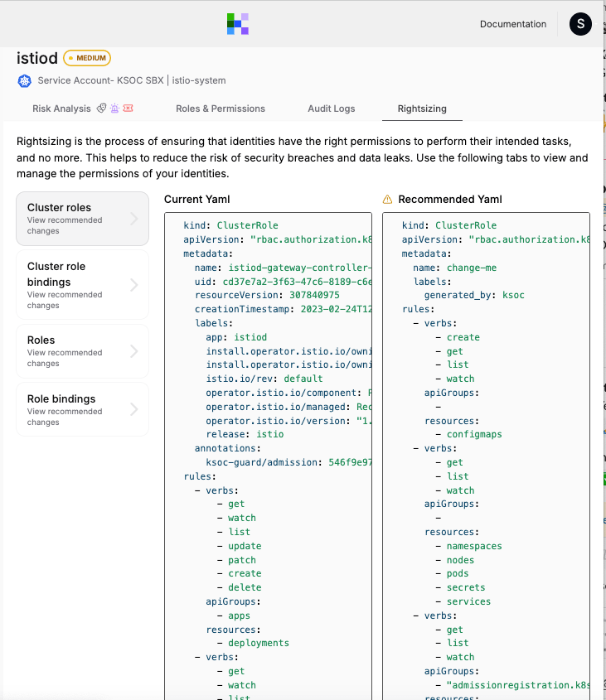Click 'Service Account- KSOC SBX | istio-system' text
This screenshot has height=700, width=606.
(132, 80)
